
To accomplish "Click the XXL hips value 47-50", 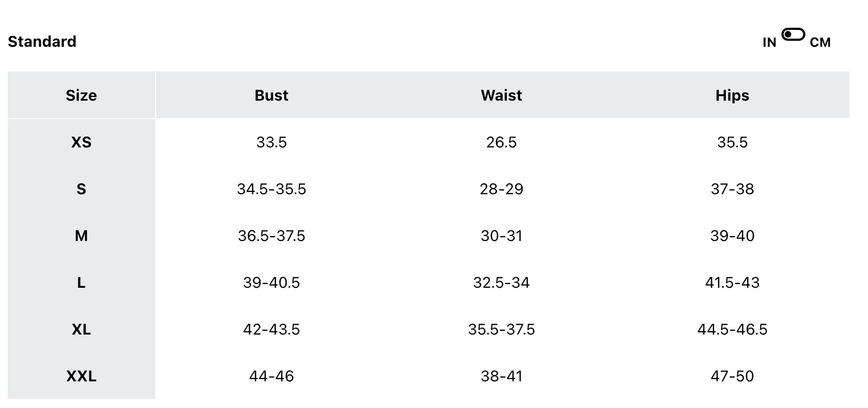I will coord(732,376).
